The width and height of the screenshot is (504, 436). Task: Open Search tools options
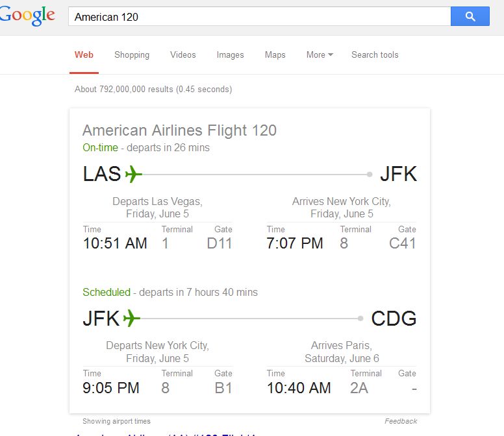coord(375,55)
